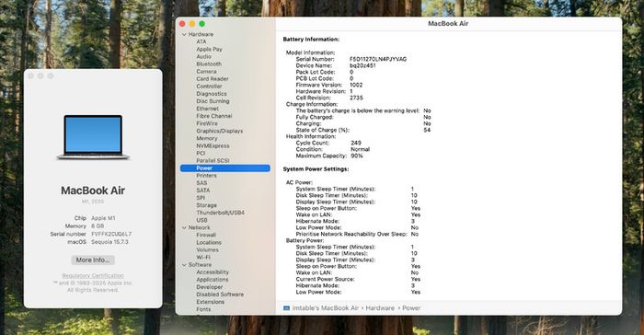This screenshot has width=644, height=335.
Task: Select Locations under Network
Action: [x=209, y=243]
